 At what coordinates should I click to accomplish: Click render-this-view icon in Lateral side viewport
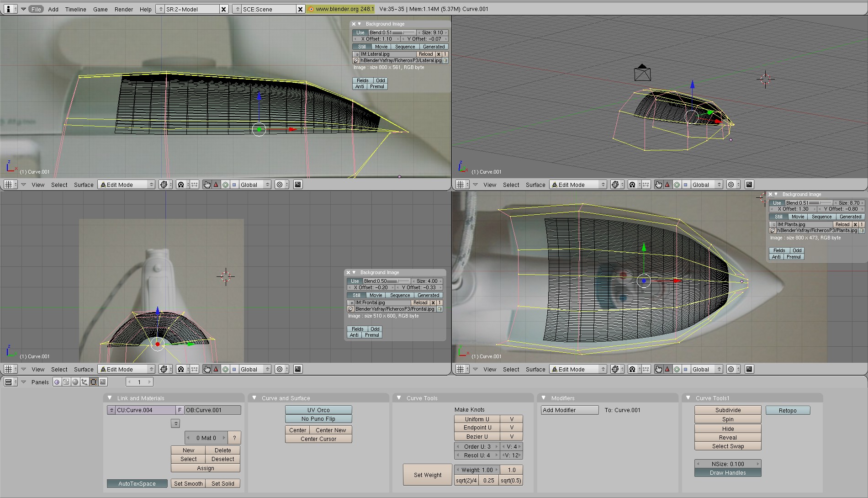298,185
